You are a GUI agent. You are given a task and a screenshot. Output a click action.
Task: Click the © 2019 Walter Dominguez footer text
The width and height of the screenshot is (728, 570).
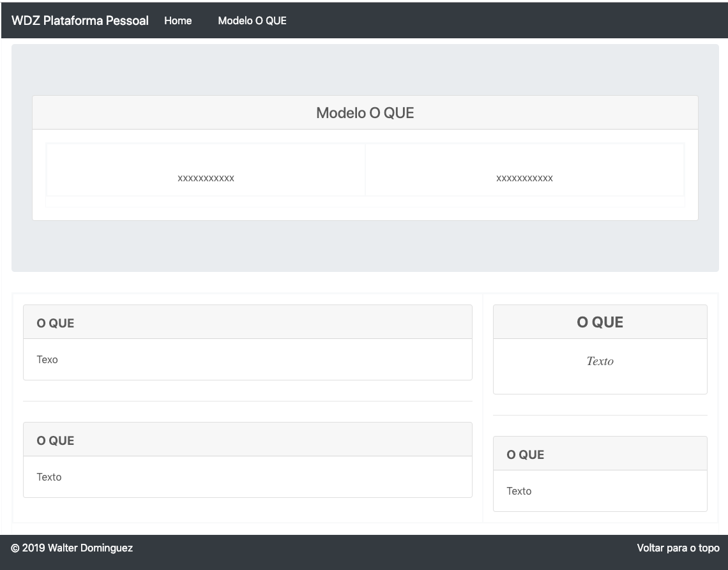coord(72,548)
